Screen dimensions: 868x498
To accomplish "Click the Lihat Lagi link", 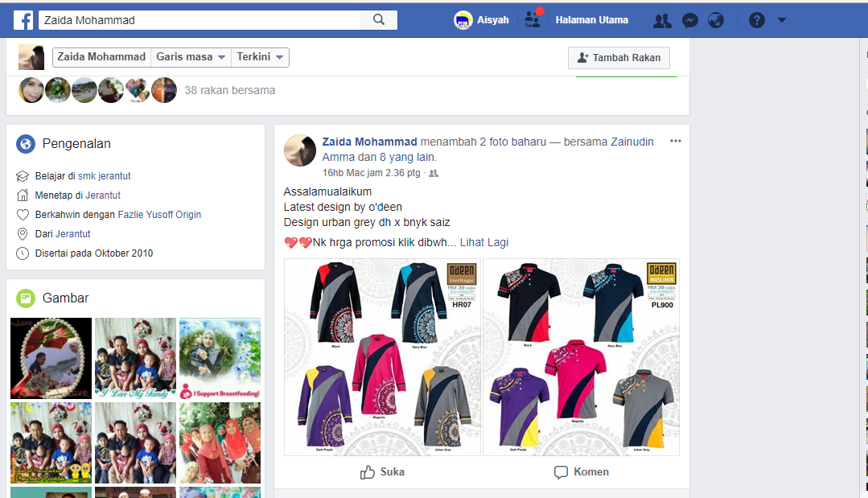I will (x=483, y=242).
